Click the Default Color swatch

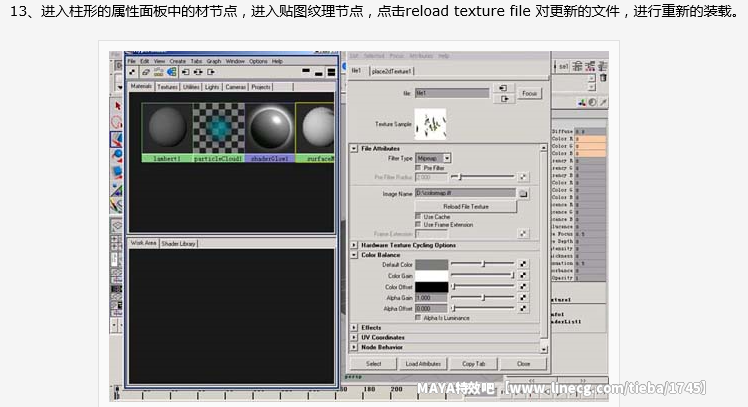[432, 264]
